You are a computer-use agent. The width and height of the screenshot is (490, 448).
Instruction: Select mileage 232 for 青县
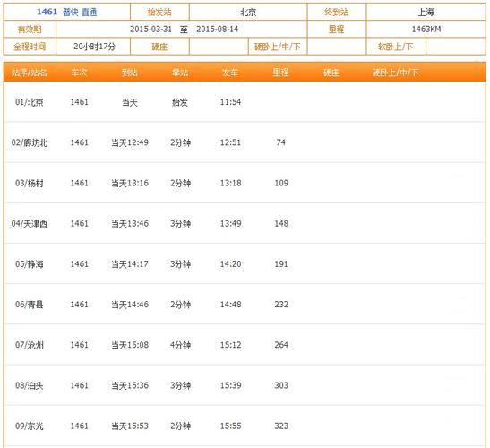(281, 304)
